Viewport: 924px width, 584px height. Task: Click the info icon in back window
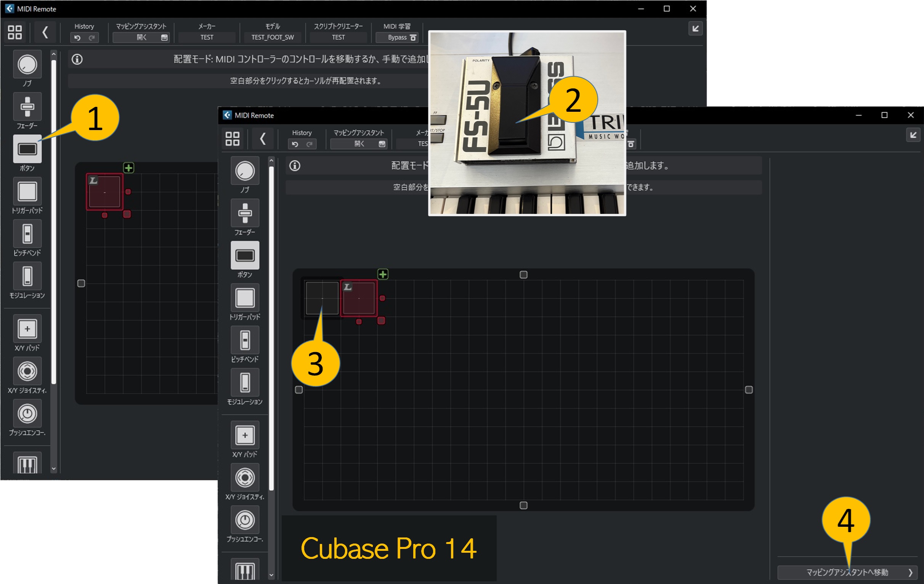pyautogui.click(x=77, y=60)
